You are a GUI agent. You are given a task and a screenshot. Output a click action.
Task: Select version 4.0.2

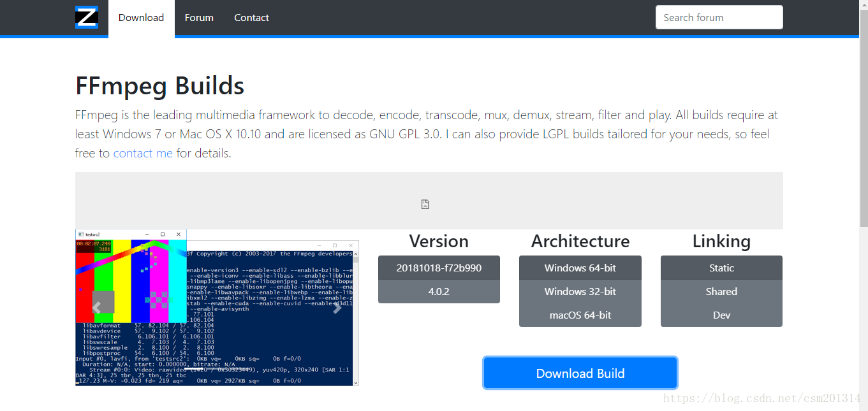point(439,291)
